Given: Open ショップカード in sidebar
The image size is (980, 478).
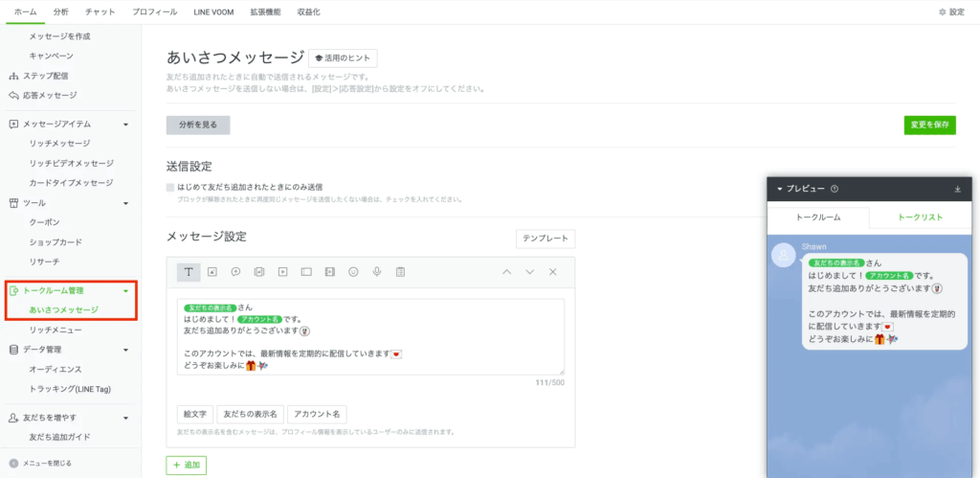Looking at the screenshot, I should 56,242.
